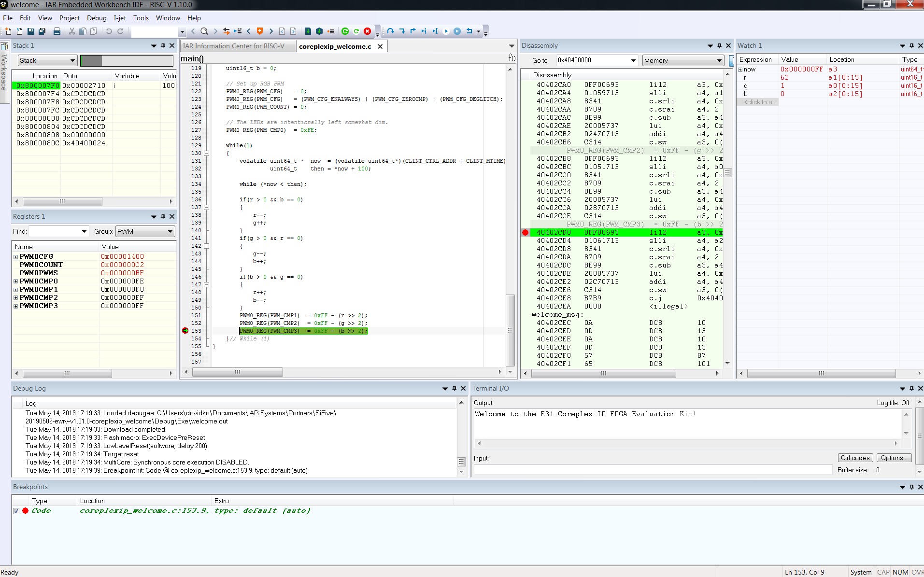Click the Step Over debug icon
The image size is (924, 577).
click(x=390, y=31)
